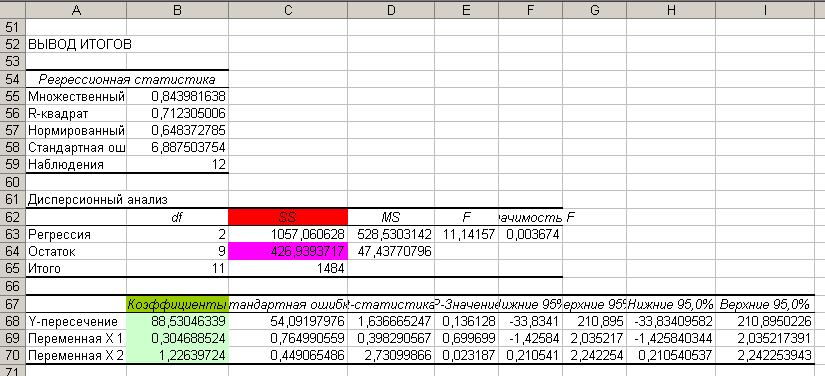
Task: Click the green Коэффициенты header cell
Action: click(x=178, y=303)
